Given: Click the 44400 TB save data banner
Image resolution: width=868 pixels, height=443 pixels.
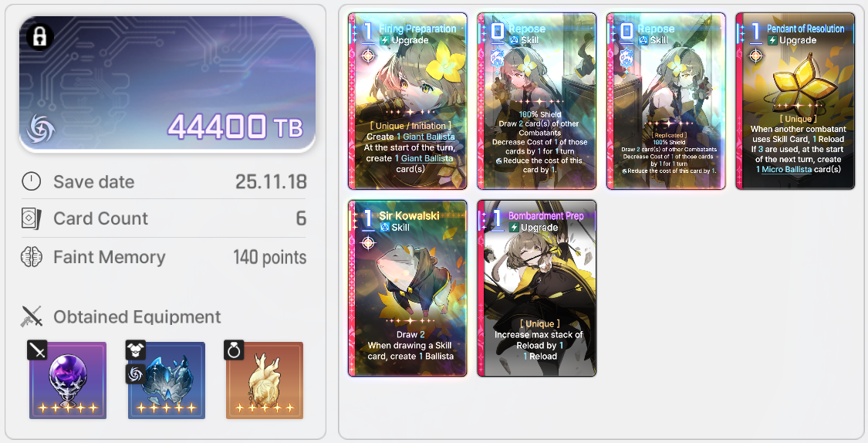Looking at the screenshot, I should pyautogui.click(x=167, y=83).
